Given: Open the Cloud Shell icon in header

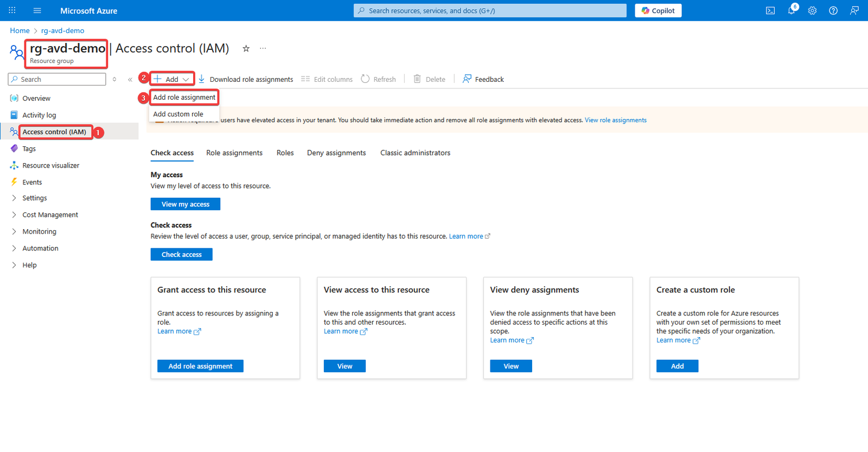Looking at the screenshot, I should (x=770, y=11).
